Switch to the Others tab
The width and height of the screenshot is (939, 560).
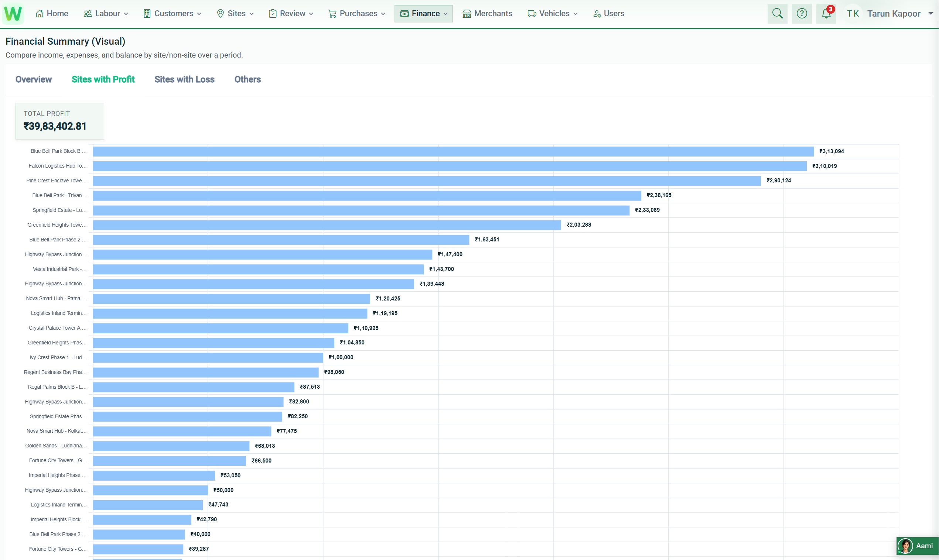[x=248, y=79]
